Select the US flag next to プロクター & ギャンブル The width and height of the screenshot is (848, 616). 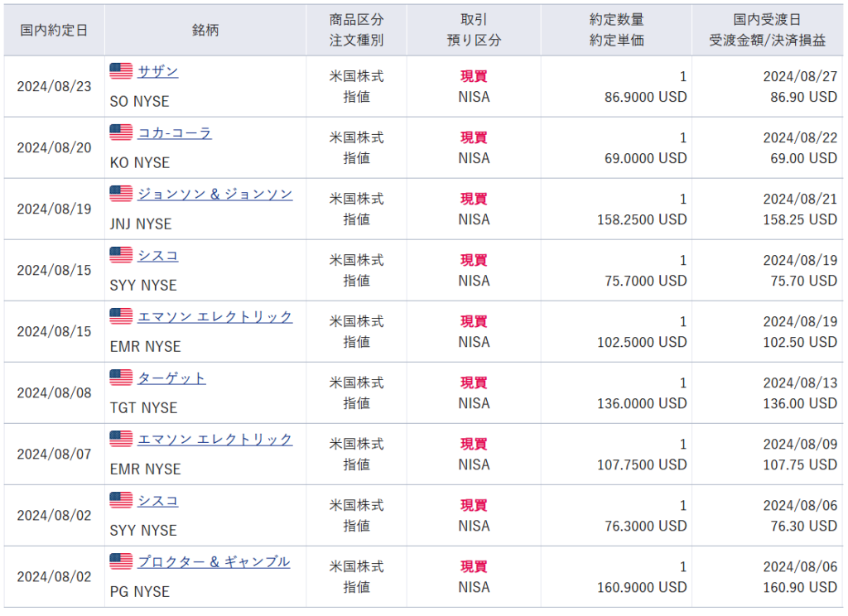(x=121, y=561)
